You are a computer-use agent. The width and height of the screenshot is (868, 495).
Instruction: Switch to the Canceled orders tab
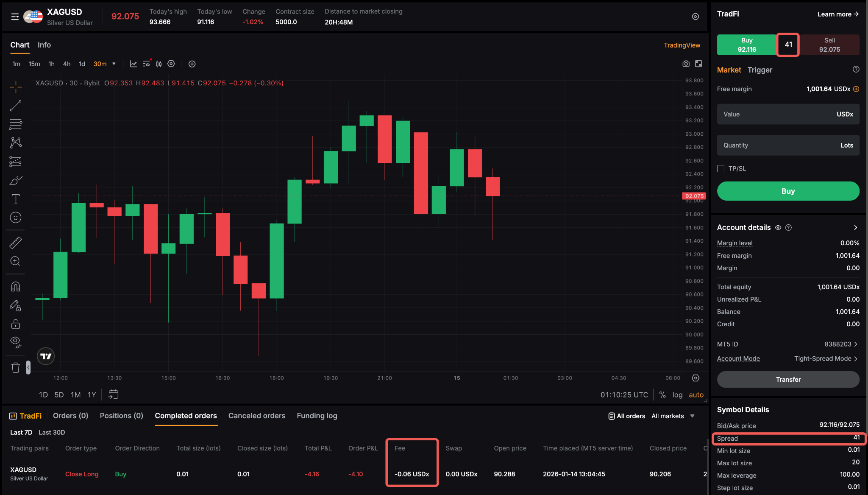pyautogui.click(x=256, y=416)
